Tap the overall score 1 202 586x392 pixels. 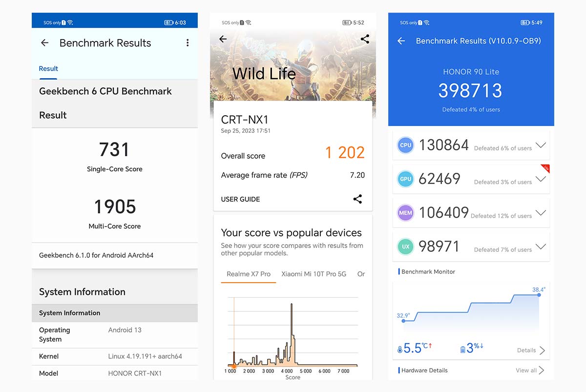(345, 153)
